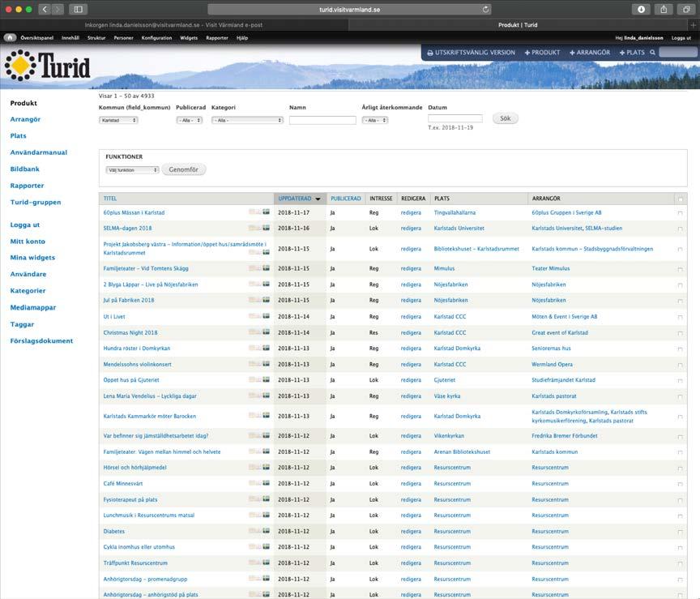The width and height of the screenshot is (700, 599).
Task: Open the Safari share menu
Action: [x=664, y=10]
